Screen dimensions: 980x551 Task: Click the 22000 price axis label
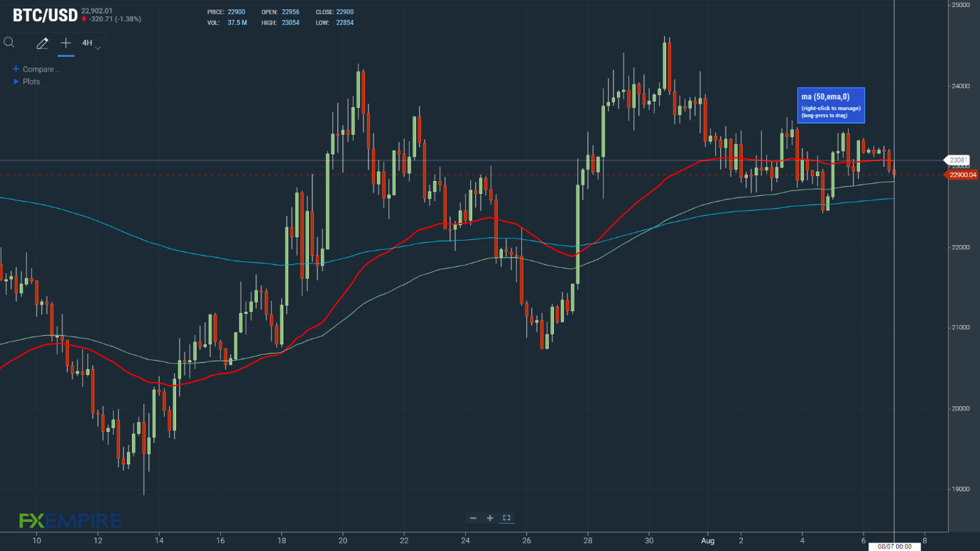coord(961,247)
